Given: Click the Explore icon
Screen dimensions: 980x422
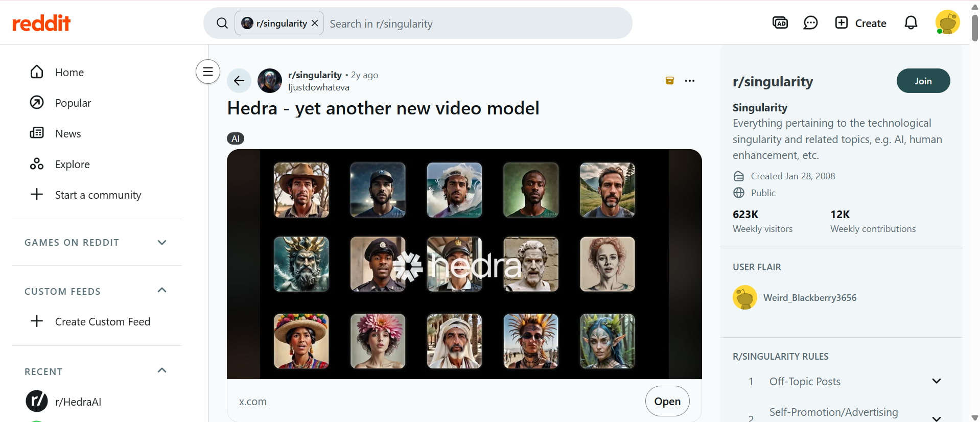Looking at the screenshot, I should click(37, 164).
